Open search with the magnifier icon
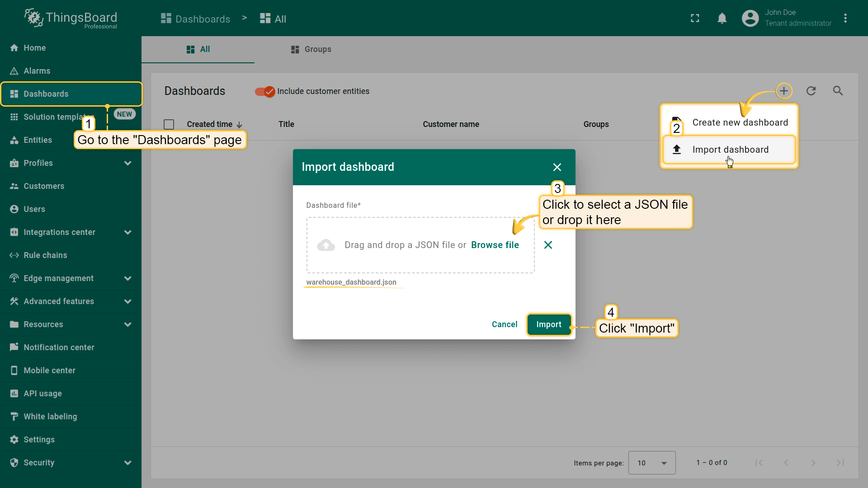 pos(838,91)
